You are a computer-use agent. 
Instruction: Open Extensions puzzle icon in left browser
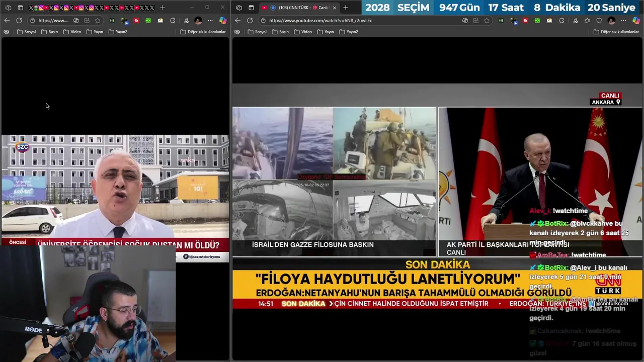pos(173,21)
